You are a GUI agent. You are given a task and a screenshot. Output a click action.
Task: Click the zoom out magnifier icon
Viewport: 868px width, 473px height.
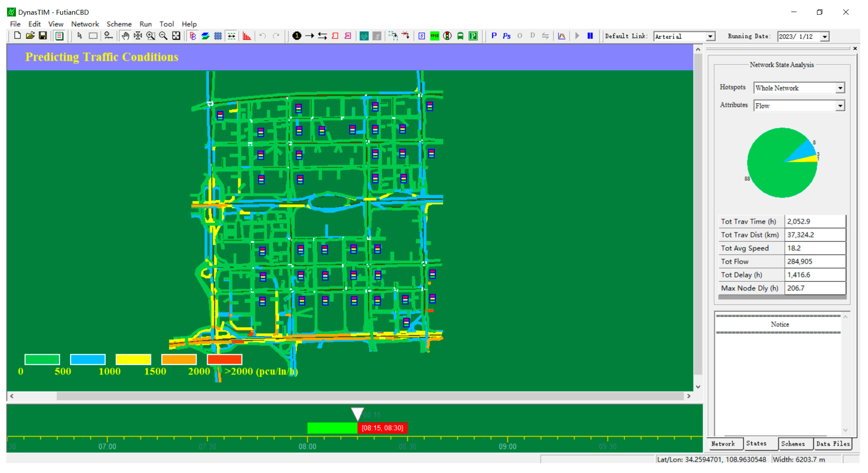click(x=163, y=36)
